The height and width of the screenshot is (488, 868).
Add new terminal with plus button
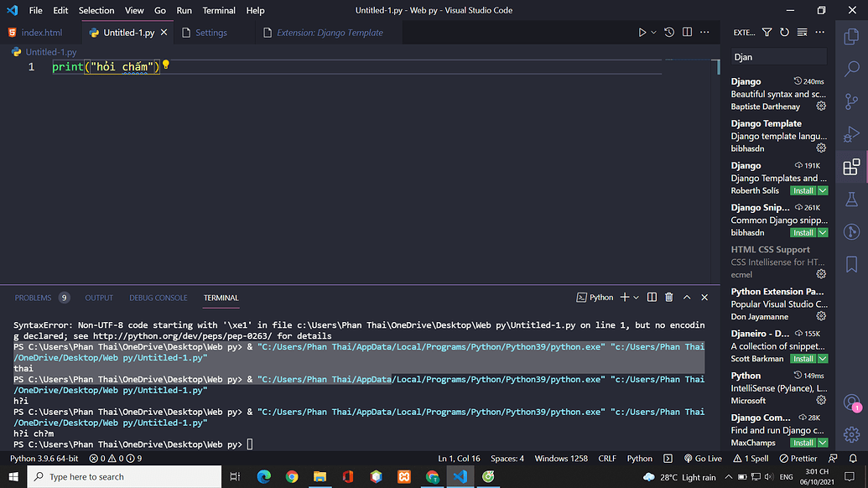click(x=625, y=298)
